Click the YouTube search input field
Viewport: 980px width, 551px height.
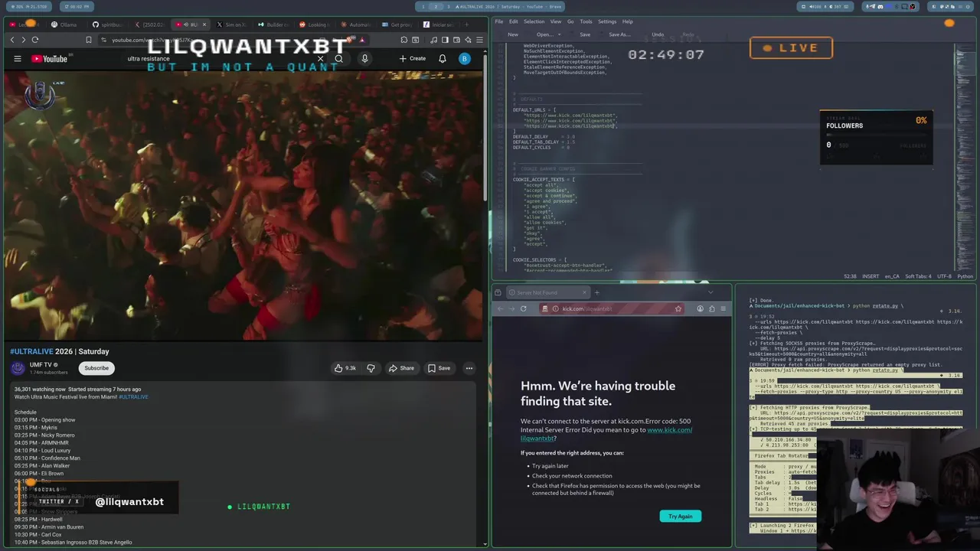[x=218, y=59]
